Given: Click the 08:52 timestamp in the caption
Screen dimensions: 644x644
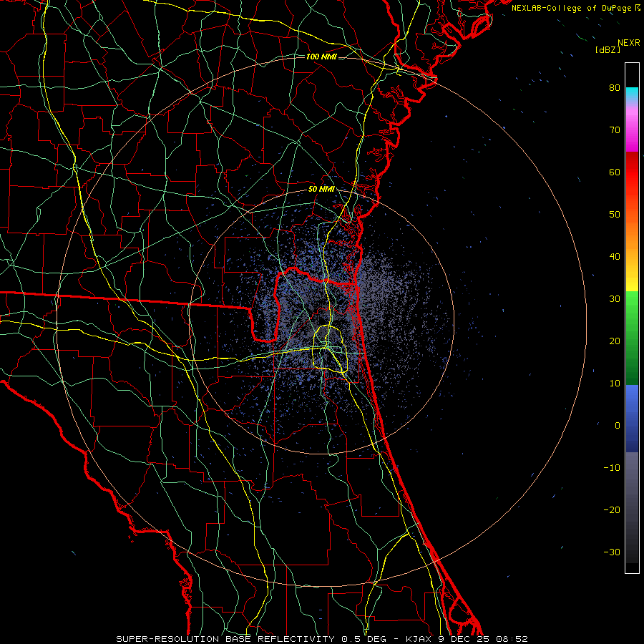Looking at the screenshot, I should (x=512, y=639).
